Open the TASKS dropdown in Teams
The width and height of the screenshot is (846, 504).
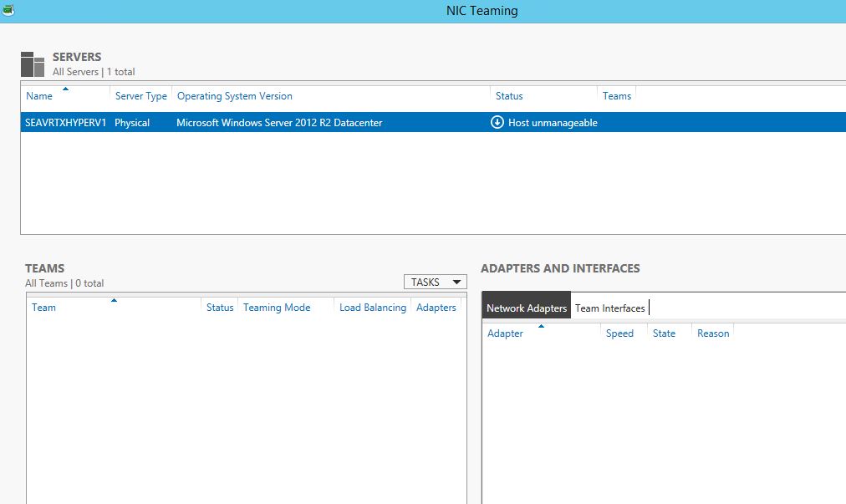pyautogui.click(x=436, y=282)
